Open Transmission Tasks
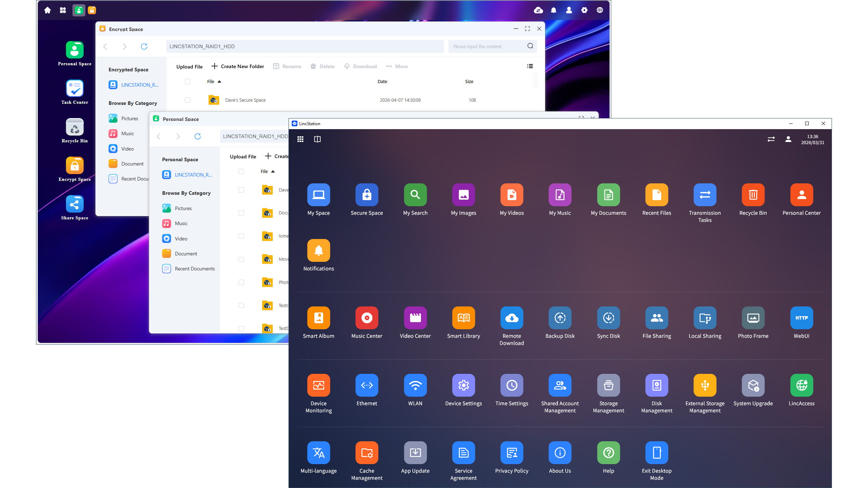The width and height of the screenshot is (868, 488). [x=705, y=195]
